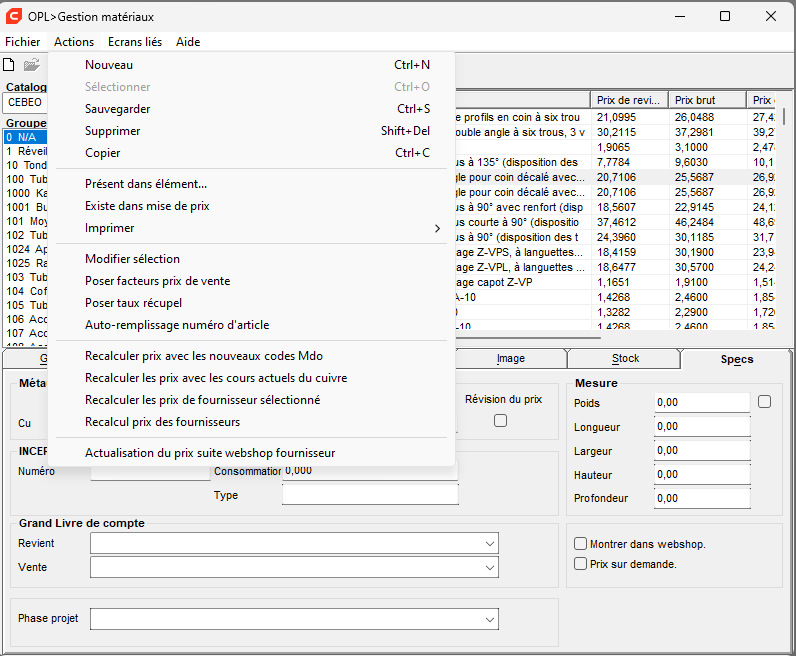Image resolution: width=796 pixels, height=656 pixels.
Task: Choose Recalcul prix des fournisseurs
Action: [x=251, y=422]
